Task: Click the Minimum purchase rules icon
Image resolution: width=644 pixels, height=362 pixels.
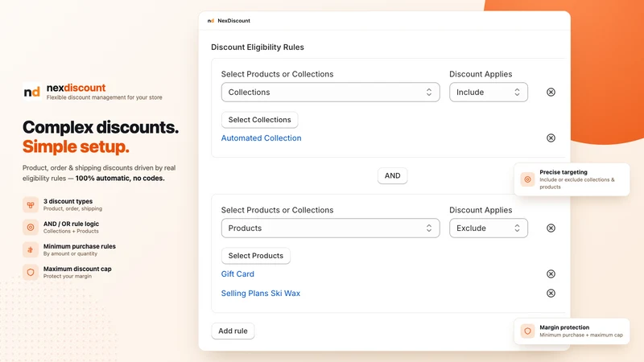Action: tap(31, 249)
